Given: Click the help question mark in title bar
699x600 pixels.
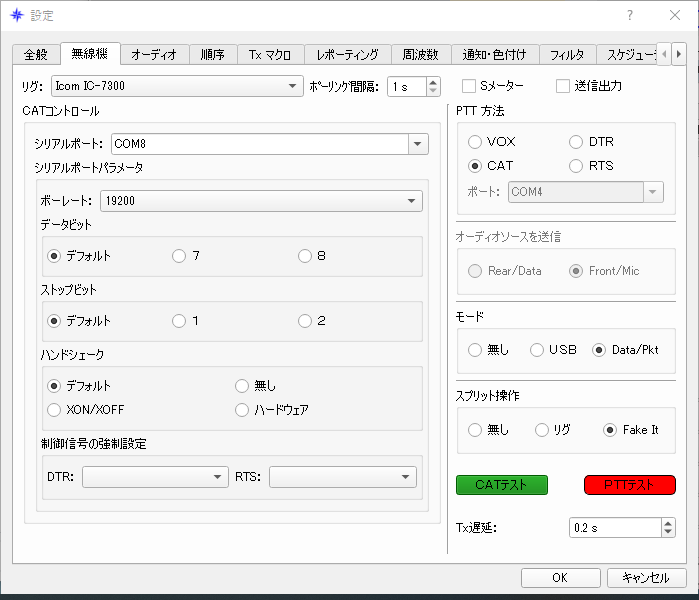Looking at the screenshot, I should coord(629,16).
